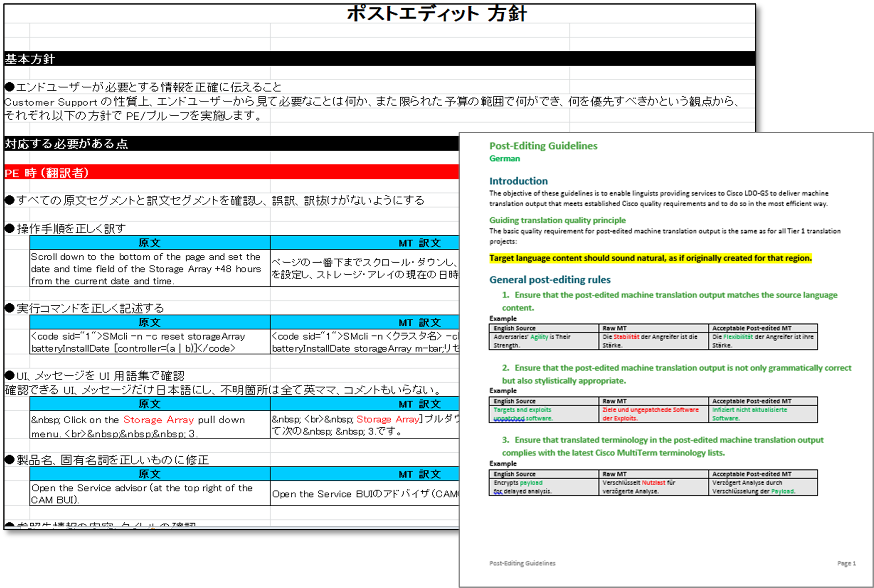Screen dimensions: 874x588
Task: Select cell 'Verzögert Analyse durch Verschlüsselung der Payload.'
Action: pyautogui.click(x=763, y=487)
